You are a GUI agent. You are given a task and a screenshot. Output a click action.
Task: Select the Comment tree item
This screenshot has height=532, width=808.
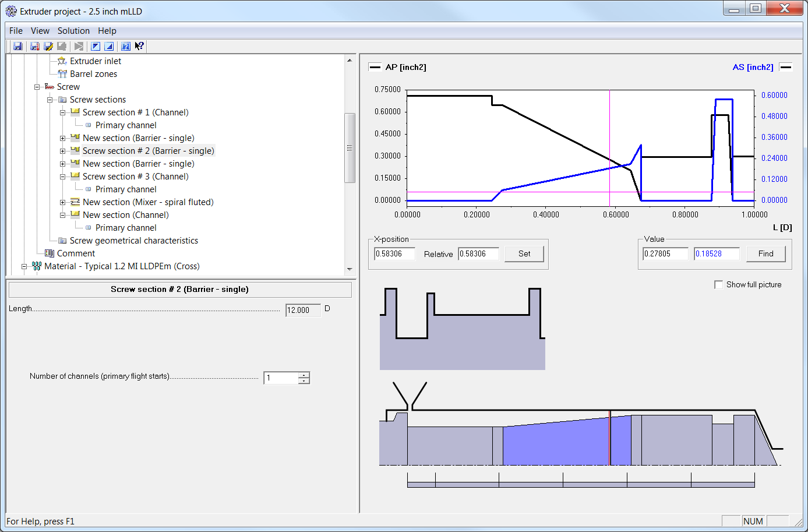coord(76,253)
